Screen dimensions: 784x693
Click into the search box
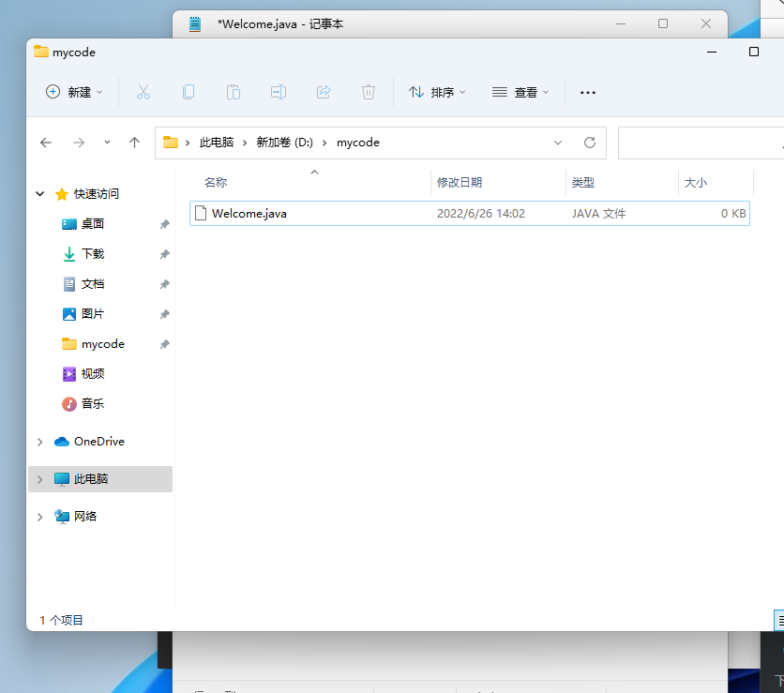701,143
